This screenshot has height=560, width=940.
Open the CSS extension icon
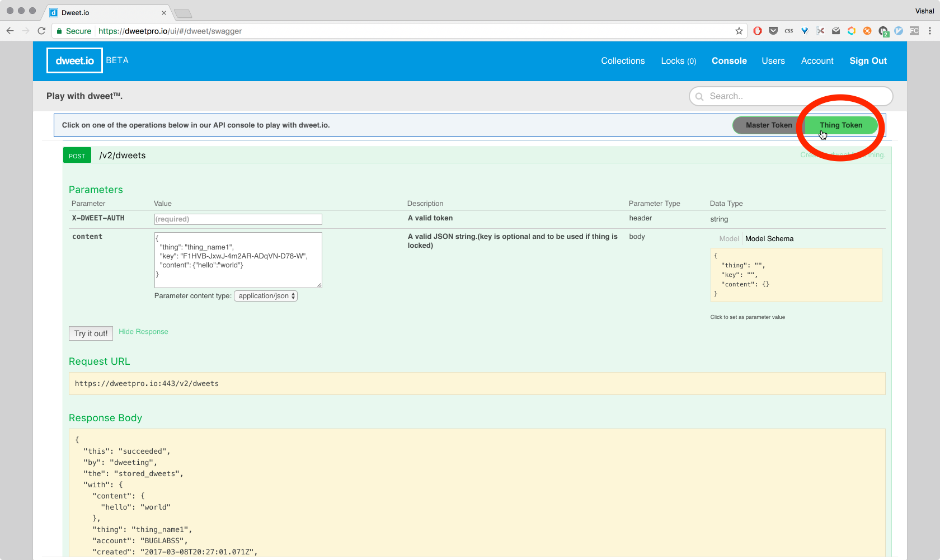(789, 31)
